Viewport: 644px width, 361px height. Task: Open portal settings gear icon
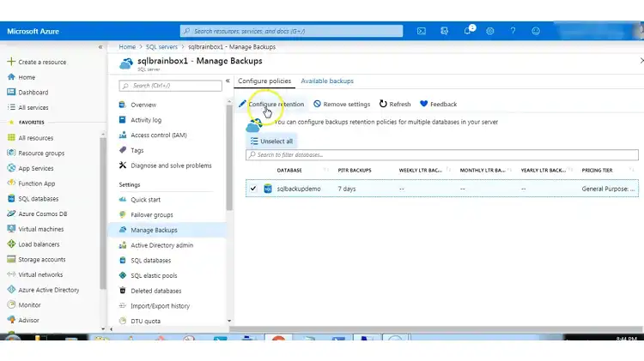pyautogui.click(x=490, y=31)
